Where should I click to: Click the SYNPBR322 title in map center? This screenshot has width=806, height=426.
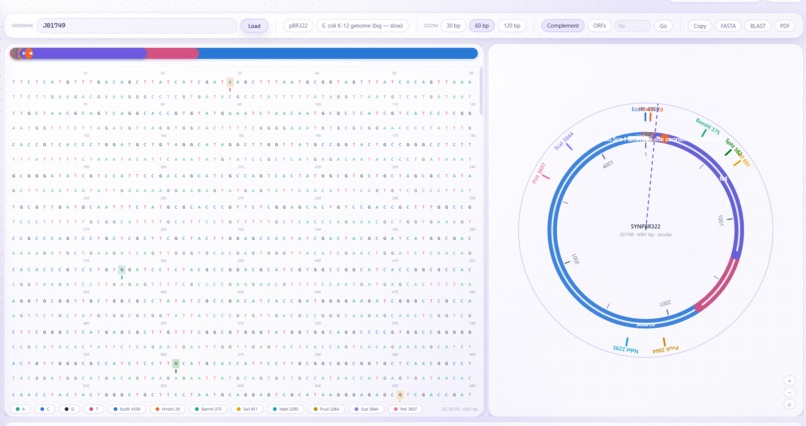point(646,226)
